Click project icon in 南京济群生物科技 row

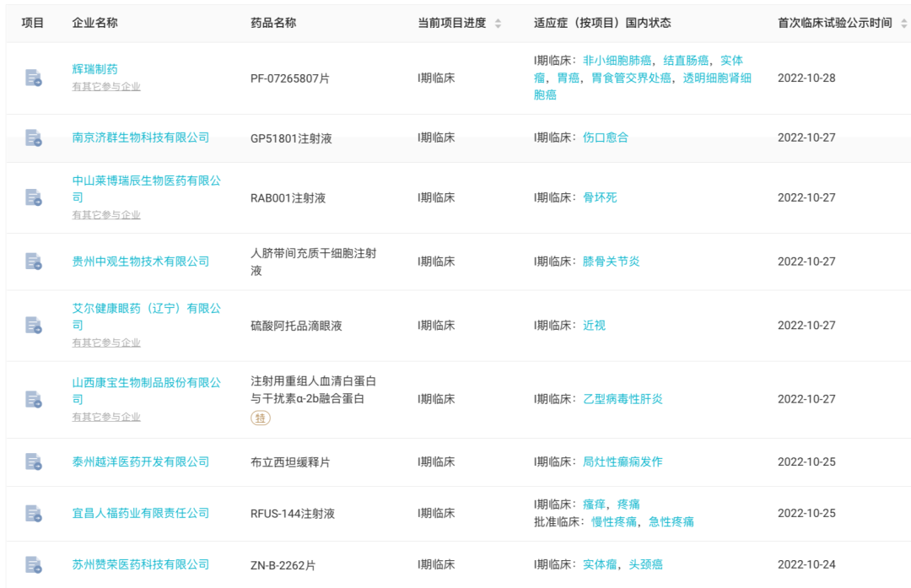33,138
